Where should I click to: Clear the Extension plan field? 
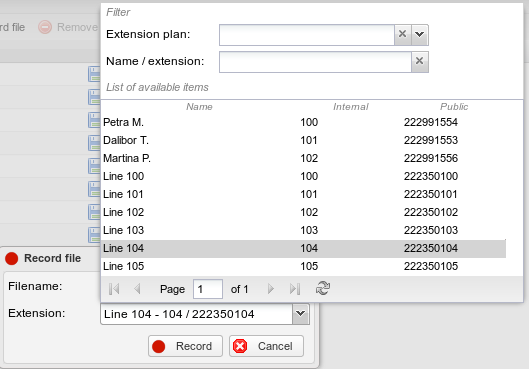click(402, 34)
